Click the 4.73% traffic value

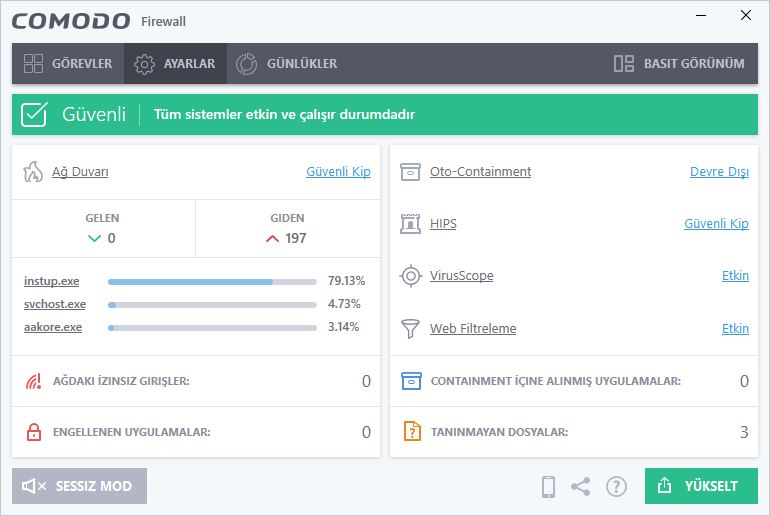pos(344,304)
